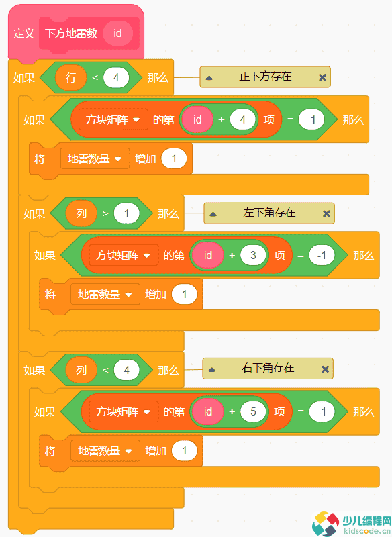This screenshot has width=392, height=537.
Task: Select the number 4 in the 行 comparison
Action: 115,77
